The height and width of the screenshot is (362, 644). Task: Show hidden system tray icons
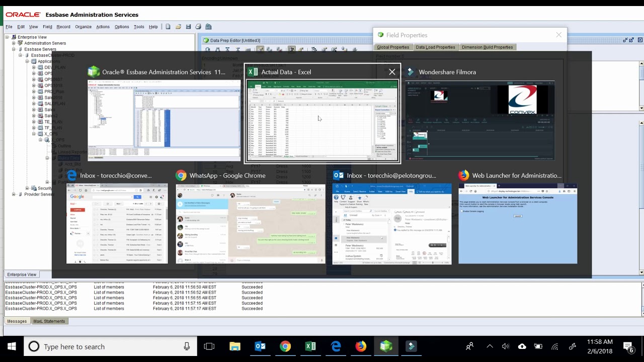point(490,346)
